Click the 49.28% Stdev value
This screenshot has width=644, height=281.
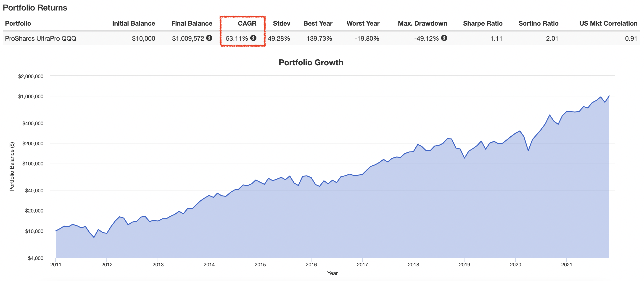(279, 39)
